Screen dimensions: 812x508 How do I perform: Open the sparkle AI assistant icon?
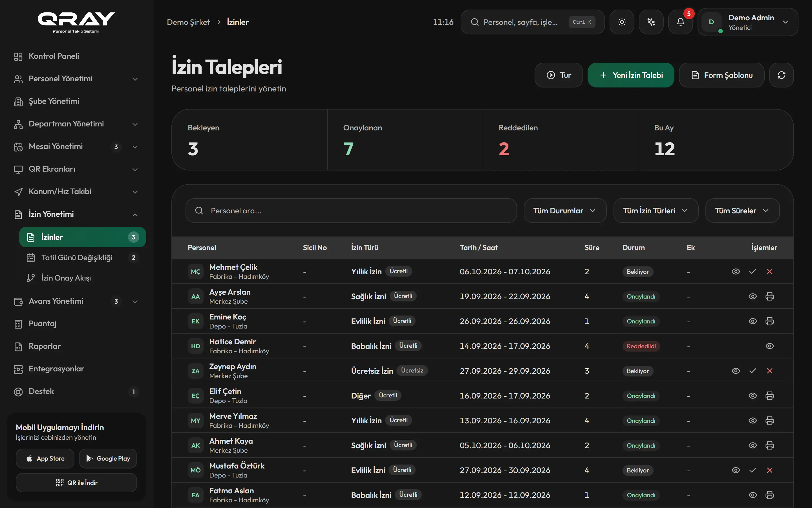click(x=651, y=22)
